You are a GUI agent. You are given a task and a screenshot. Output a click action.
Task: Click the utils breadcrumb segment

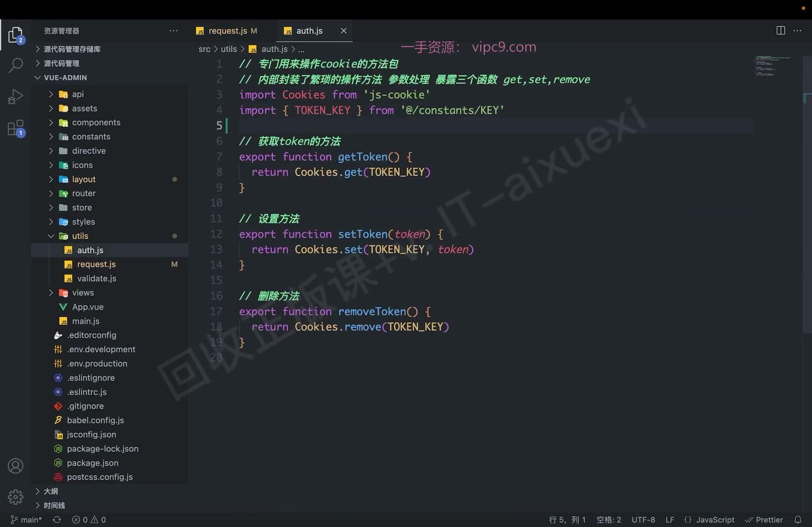[x=228, y=49]
